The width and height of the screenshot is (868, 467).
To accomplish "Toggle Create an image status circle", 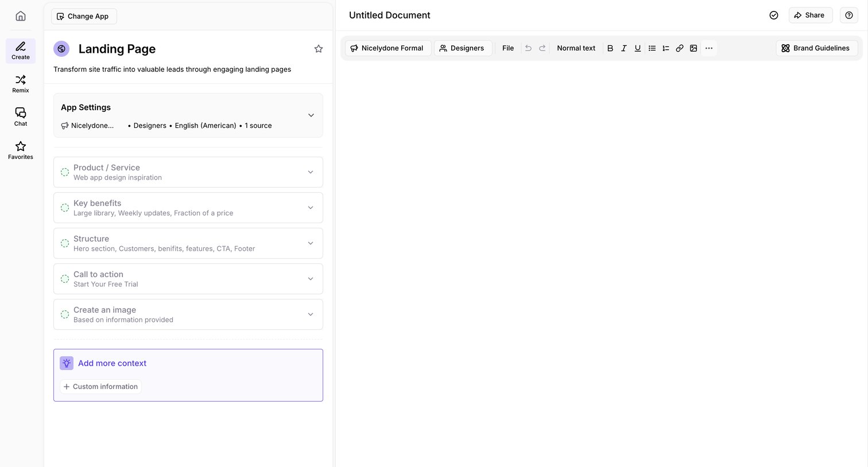I will click(x=65, y=314).
